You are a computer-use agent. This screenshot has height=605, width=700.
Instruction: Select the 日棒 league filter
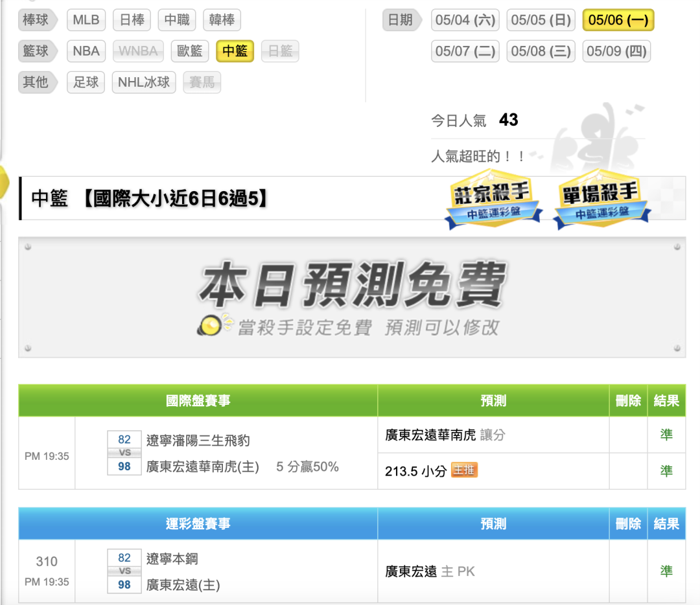132,20
